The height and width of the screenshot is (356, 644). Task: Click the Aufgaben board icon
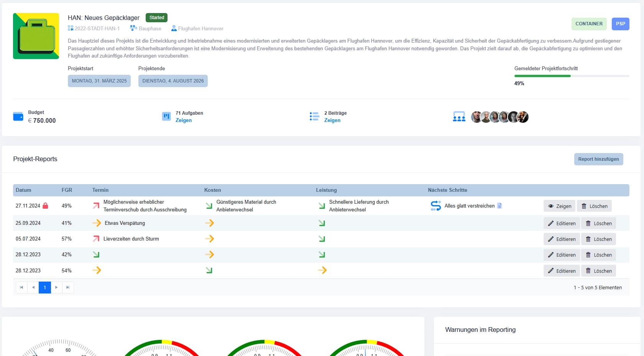point(166,116)
